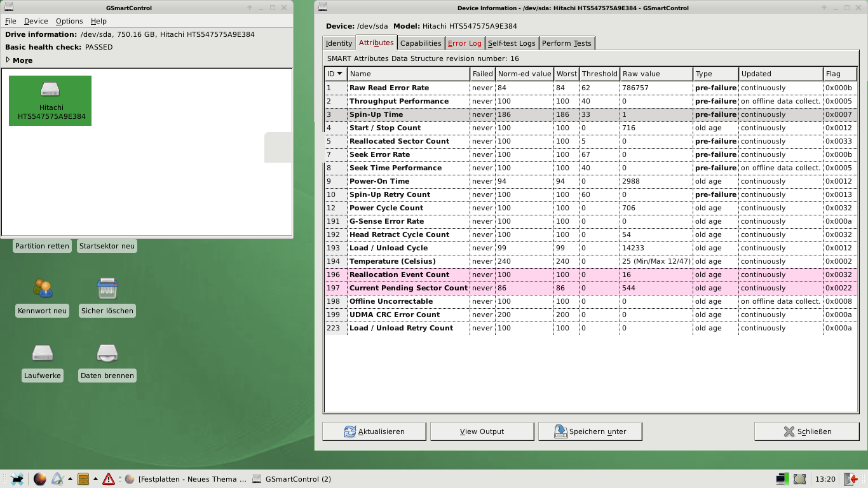Switch to the GSmartControl (2) taskbar entry
The image size is (868, 488).
(292, 479)
